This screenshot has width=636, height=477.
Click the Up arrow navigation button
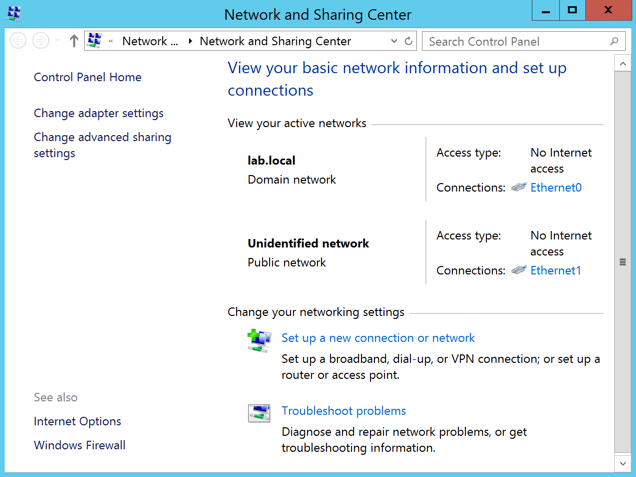(74, 41)
